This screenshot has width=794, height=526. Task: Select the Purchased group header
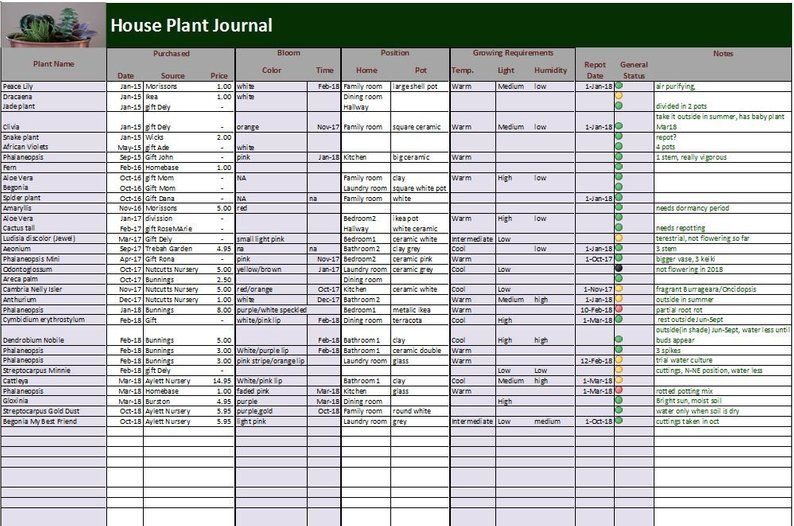point(171,53)
